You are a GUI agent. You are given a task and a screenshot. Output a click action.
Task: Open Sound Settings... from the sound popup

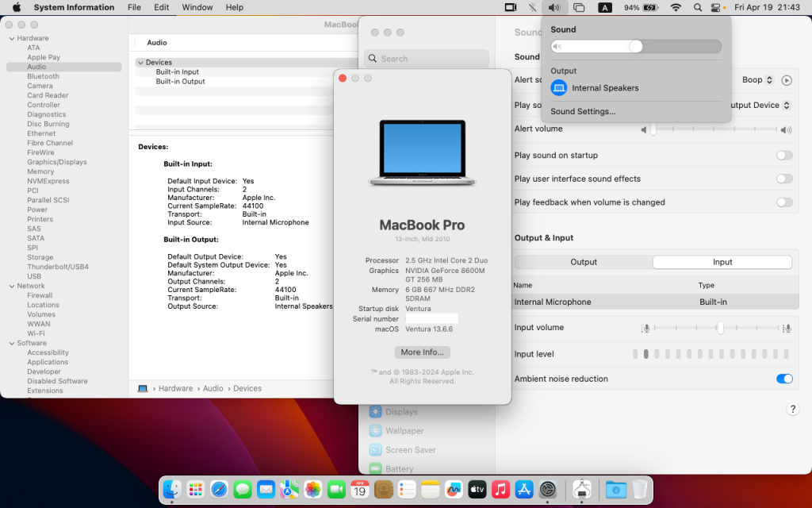tap(583, 112)
